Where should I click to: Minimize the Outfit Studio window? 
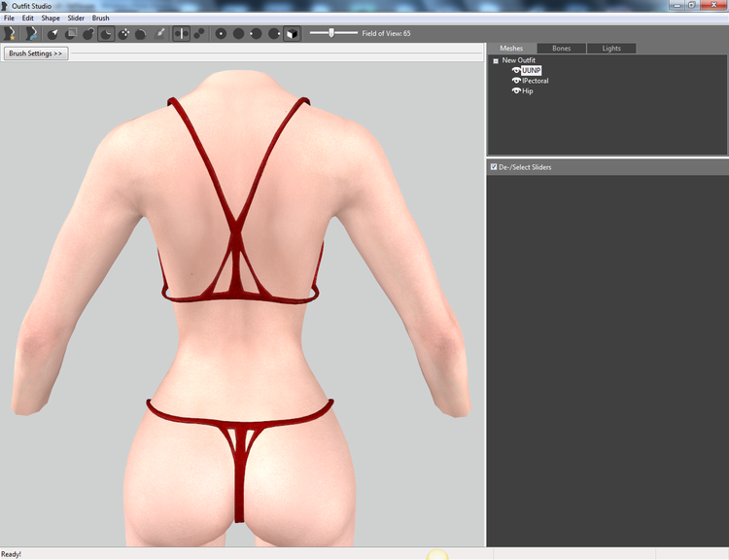pyautogui.click(x=677, y=5)
